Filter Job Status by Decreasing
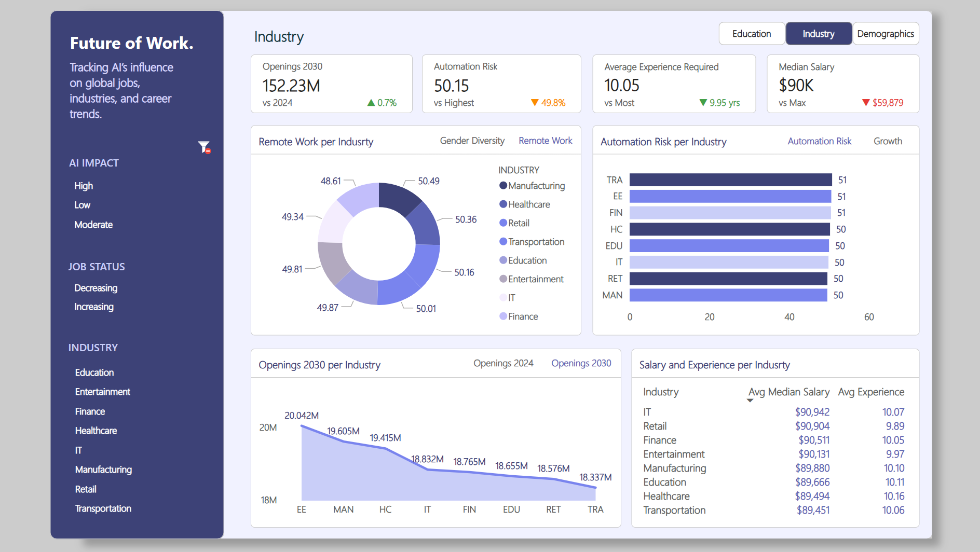This screenshot has width=980, height=552. point(96,288)
